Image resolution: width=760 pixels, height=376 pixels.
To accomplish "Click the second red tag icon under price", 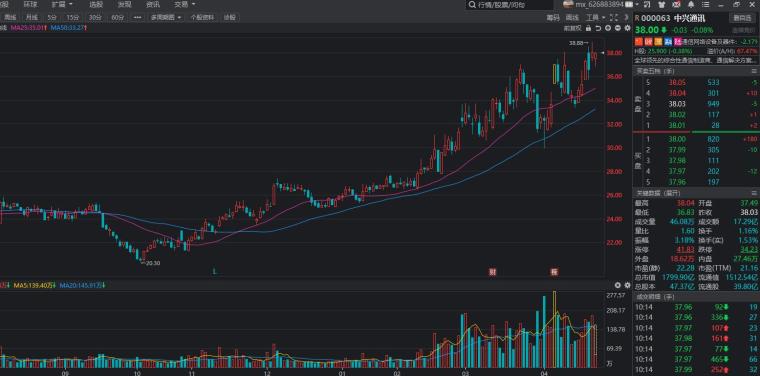I will click(649, 42).
